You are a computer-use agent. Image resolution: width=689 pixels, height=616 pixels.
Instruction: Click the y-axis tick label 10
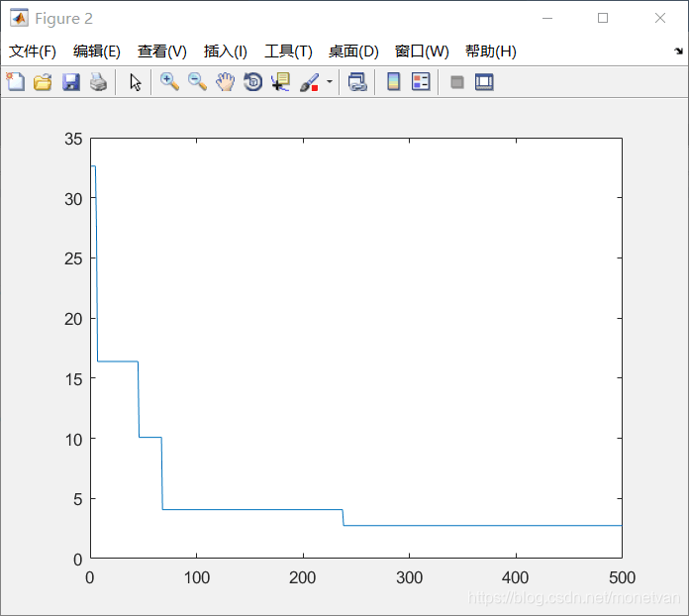73,440
